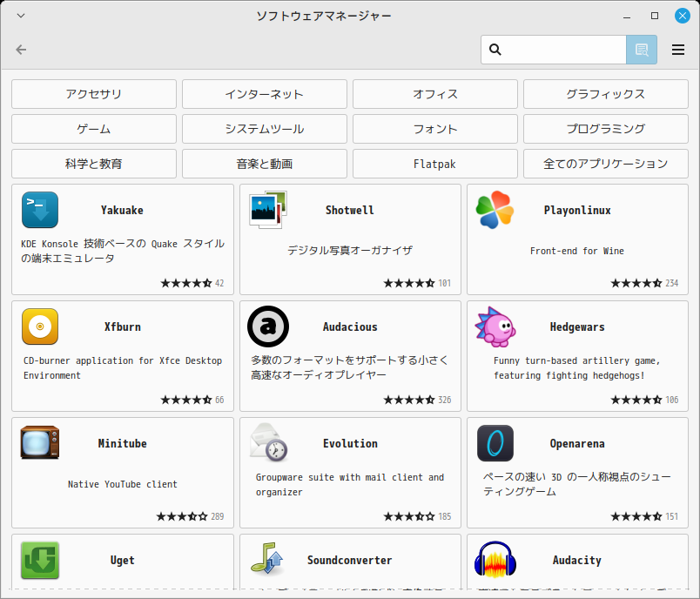Open the ゲーム category
700x599 pixels.
click(94, 129)
